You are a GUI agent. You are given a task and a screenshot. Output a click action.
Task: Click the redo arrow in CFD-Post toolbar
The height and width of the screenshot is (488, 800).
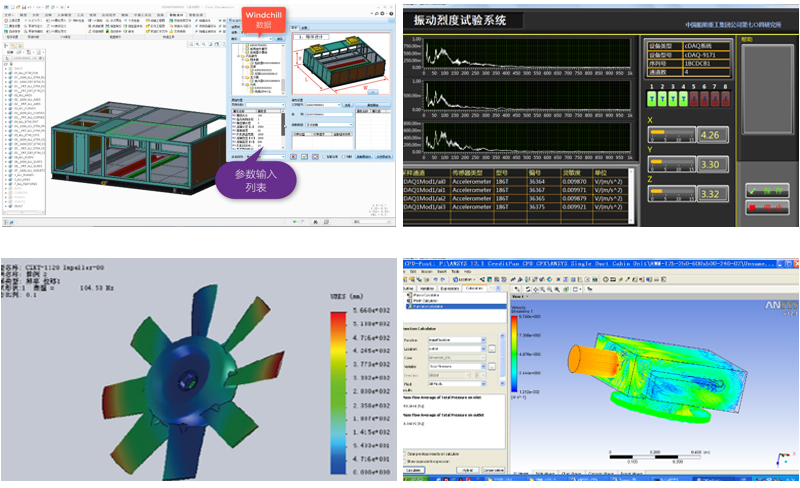coord(443,280)
